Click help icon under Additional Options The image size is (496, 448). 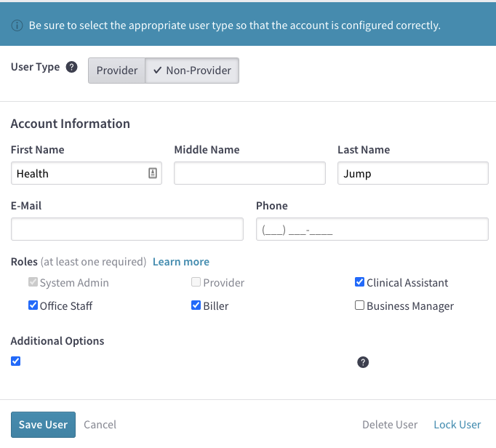coord(363,362)
